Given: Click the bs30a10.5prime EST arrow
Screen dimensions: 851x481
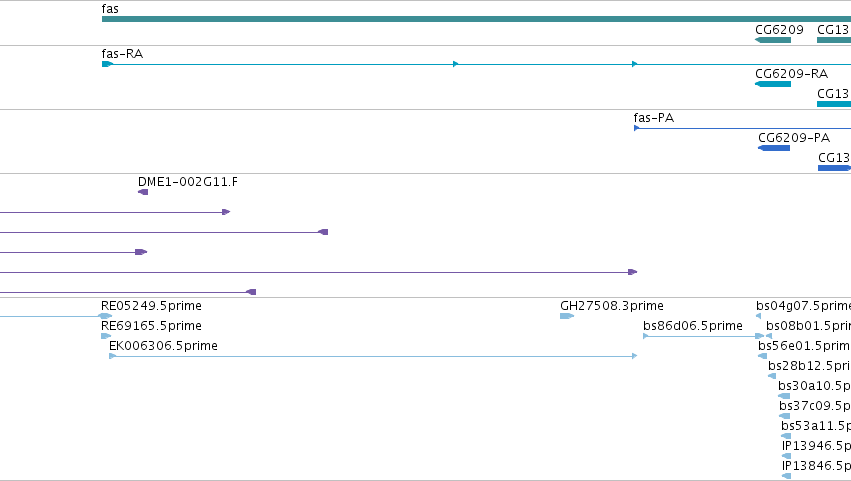Looking at the screenshot, I should coord(784,396).
